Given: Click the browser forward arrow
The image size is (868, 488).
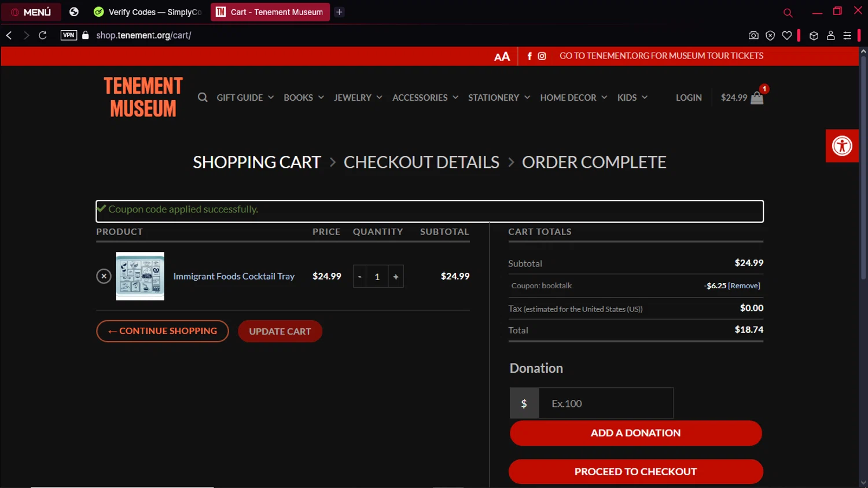Looking at the screenshot, I should coord(26,35).
